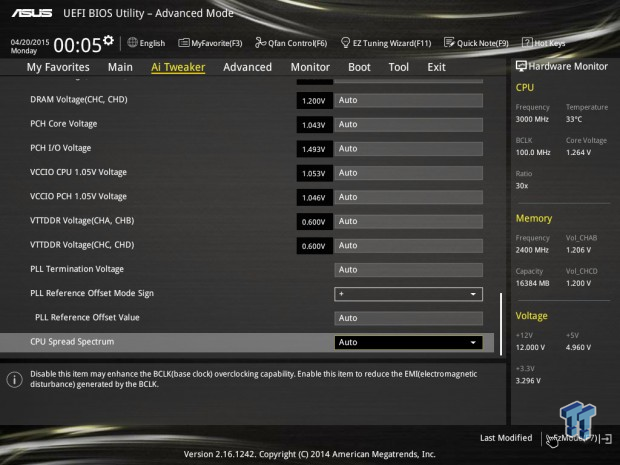620x465 pixels.
Task: Open PLL Reference Offset Mode Sign dropdown
Action: [408, 294]
